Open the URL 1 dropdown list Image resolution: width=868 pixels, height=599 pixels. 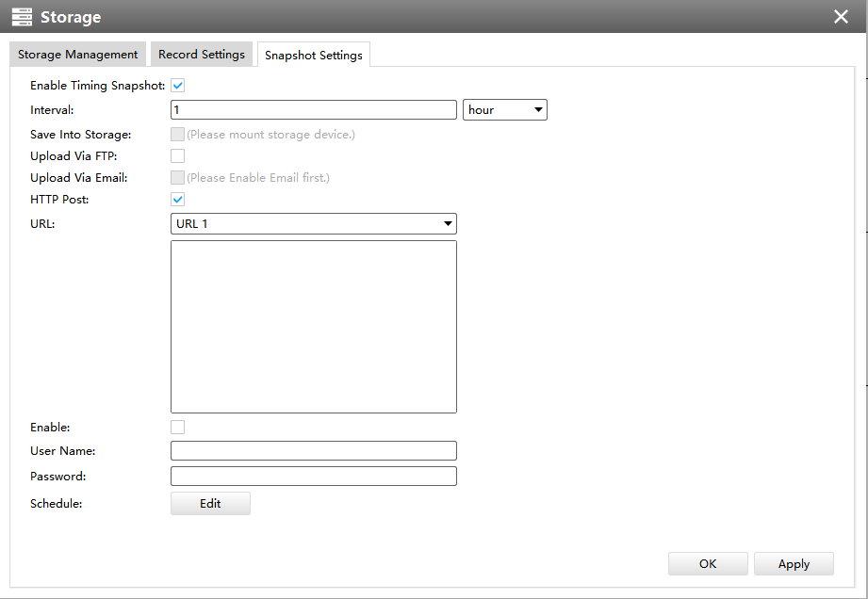(313, 224)
